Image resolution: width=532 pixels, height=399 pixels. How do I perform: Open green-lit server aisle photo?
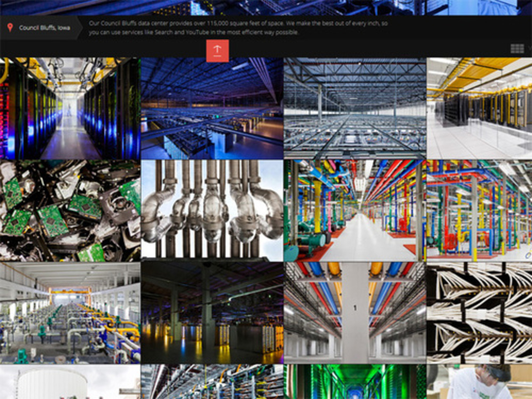pyautogui.click(x=355, y=382)
